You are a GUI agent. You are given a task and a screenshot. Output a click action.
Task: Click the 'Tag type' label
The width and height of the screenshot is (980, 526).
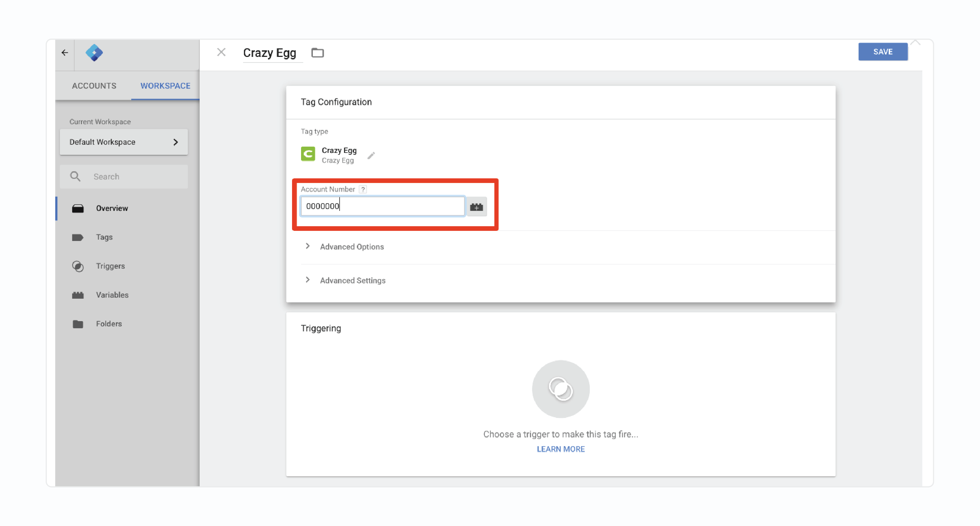(x=314, y=131)
